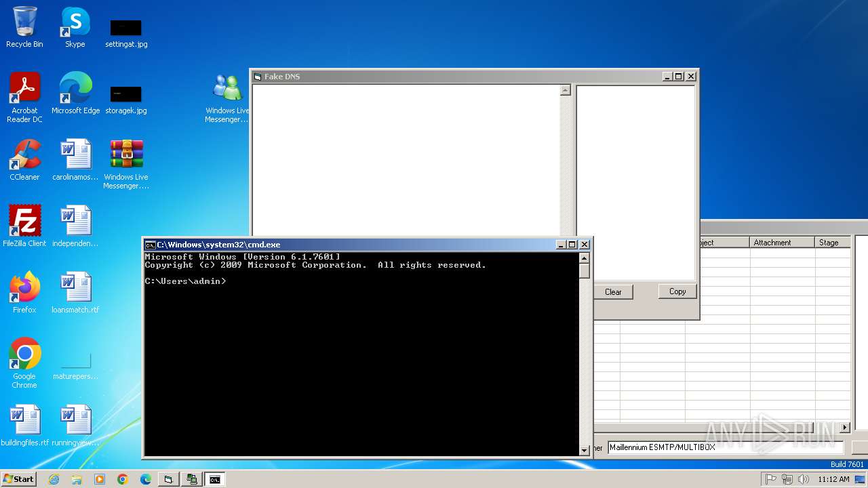This screenshot has width=868, height=488.
Task: Open the network tray icon
Action: coord(787,479)
